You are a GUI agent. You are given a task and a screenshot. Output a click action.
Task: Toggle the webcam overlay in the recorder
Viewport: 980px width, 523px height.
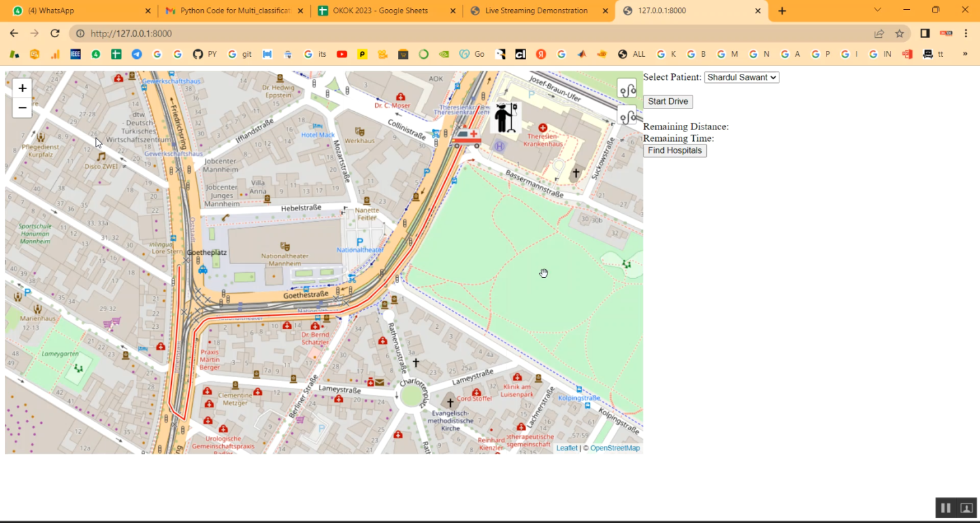(966, 507)
